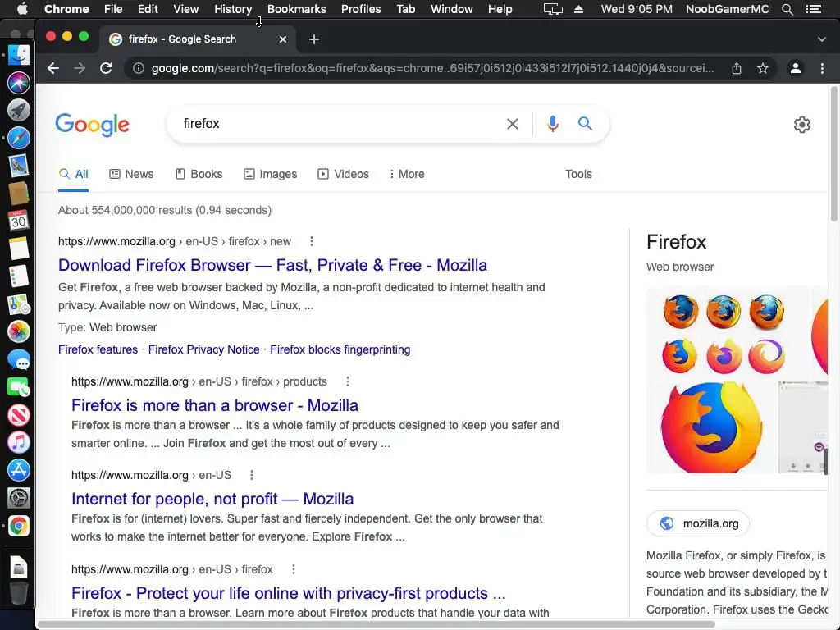Open a new browser tab

click(x=314, y=39)
